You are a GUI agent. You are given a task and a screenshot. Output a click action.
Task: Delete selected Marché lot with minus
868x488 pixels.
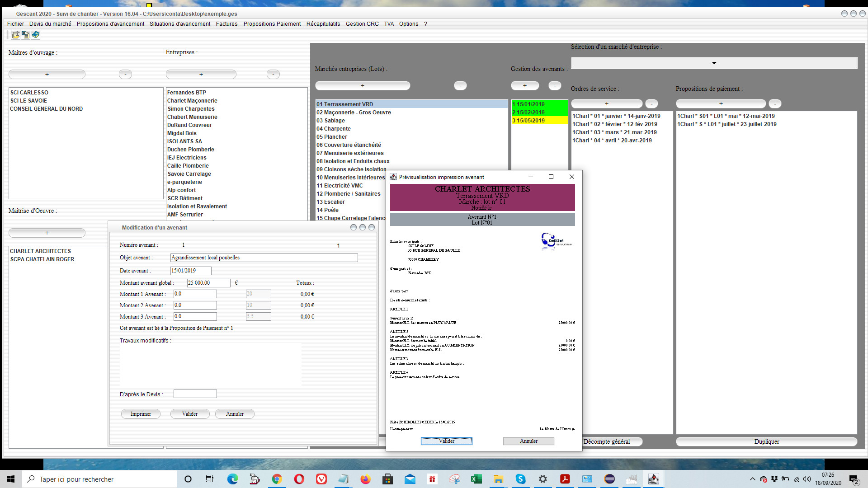(460, 85)
